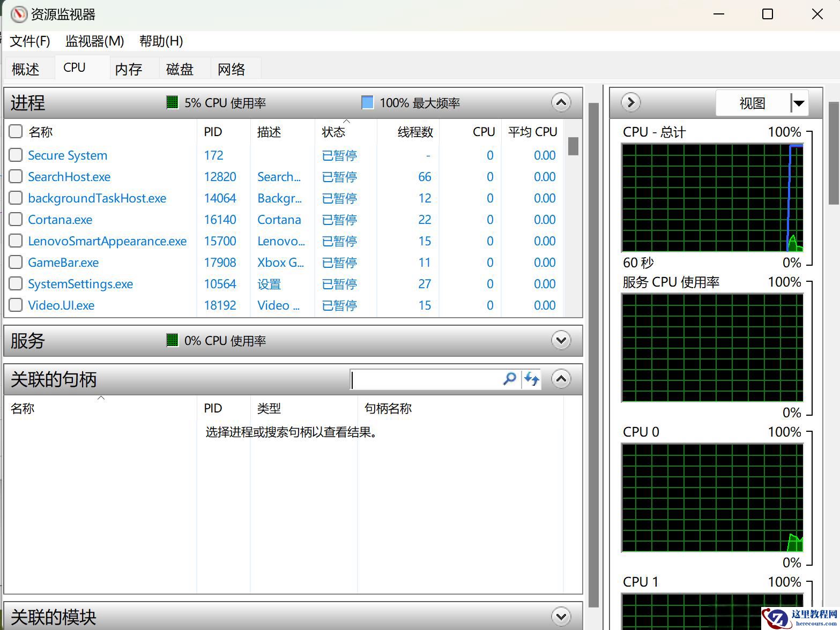Viewport: 840px width, 630px height.
Task: Click the right-arrow beside the 视图 panel
Action: (x=630, y=102)
